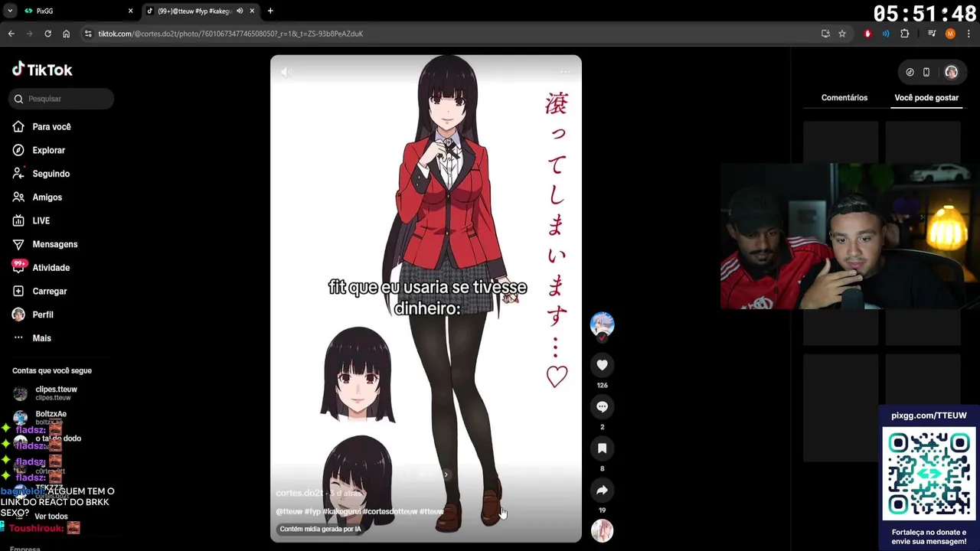Open the Chrome three-dot menu

(x=968, y=34)
